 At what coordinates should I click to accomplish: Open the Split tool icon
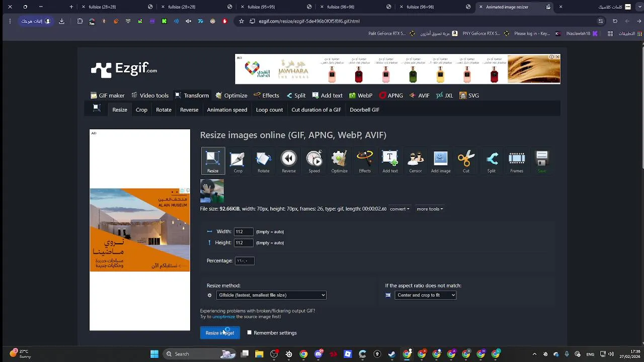tap(491, 161)
